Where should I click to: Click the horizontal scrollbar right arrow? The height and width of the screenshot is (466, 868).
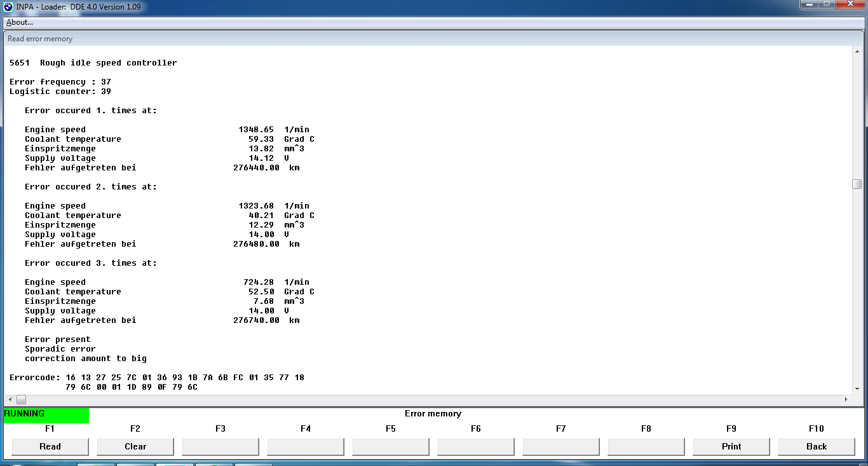pyautogui.click(x=846, y=399)
